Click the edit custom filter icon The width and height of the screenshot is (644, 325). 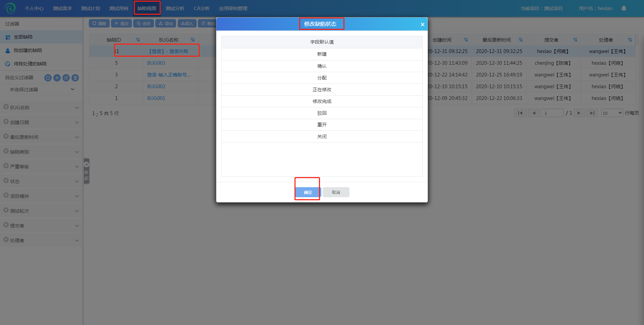pos(66,78)
